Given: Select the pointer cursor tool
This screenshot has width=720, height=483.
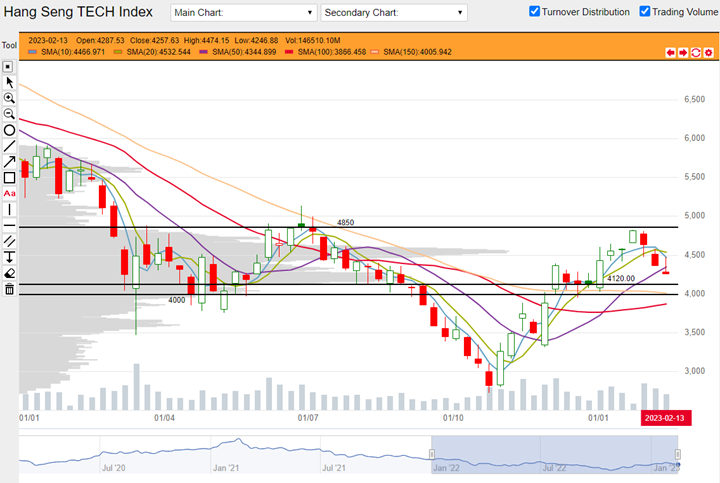Looking at the screenshot, I should point(9,83).
